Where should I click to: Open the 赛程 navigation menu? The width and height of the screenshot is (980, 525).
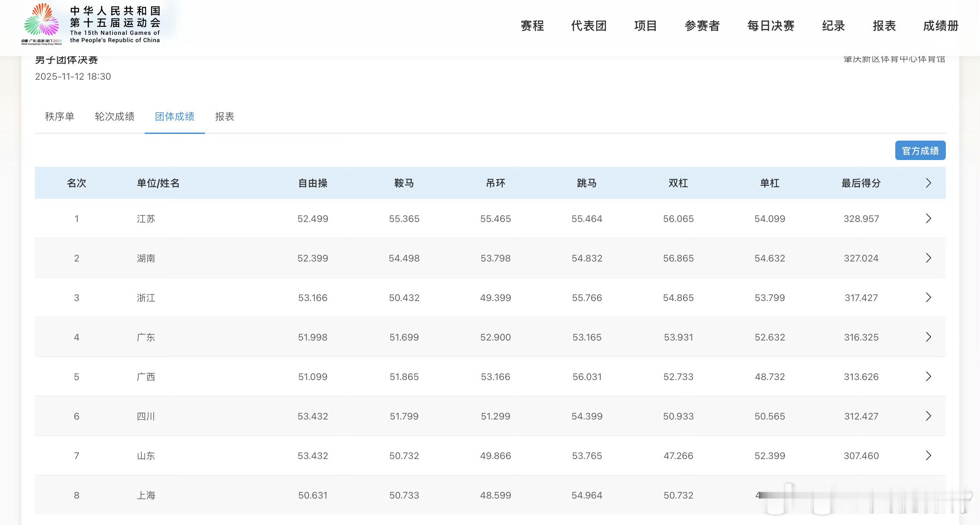tap(532, 26)
